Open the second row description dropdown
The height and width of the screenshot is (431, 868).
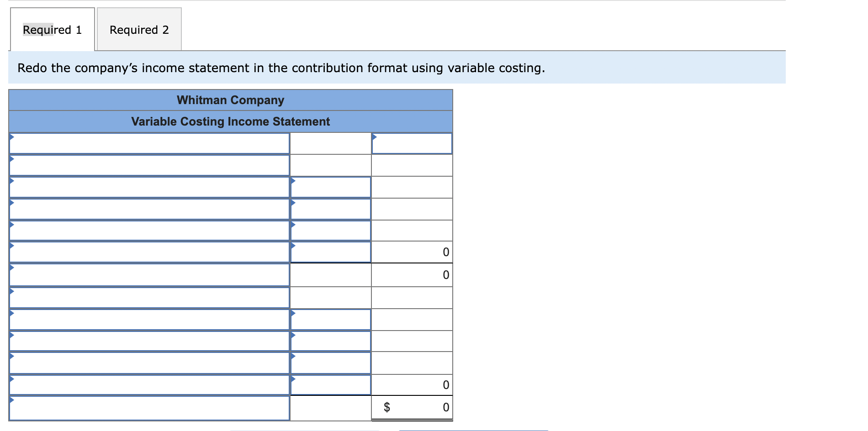148,165
